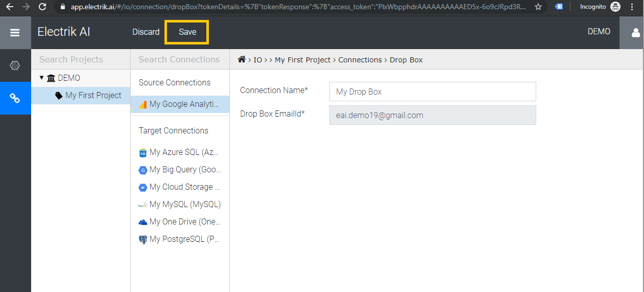Save the Drop Box connection

(187, 32)
